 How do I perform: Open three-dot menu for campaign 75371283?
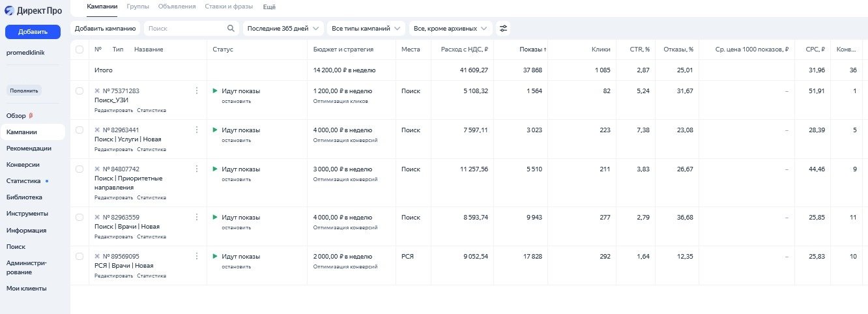pos(197,91)
